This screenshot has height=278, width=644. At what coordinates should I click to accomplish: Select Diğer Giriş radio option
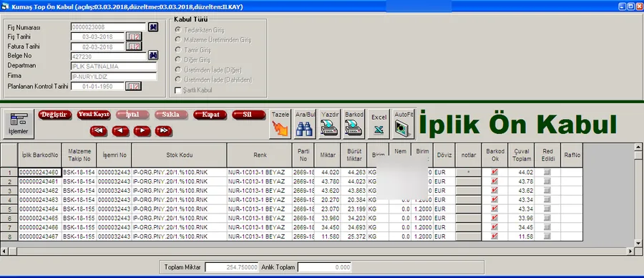(178, 59)
